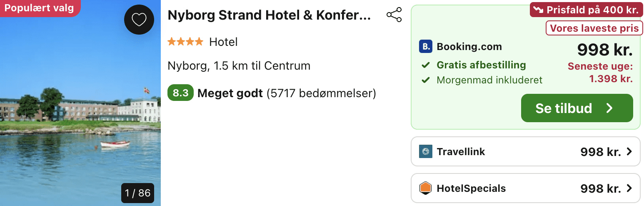Click the HotelSpecials orange logo icon
Screen dimensions: 644x206
(x=426, y=188)
